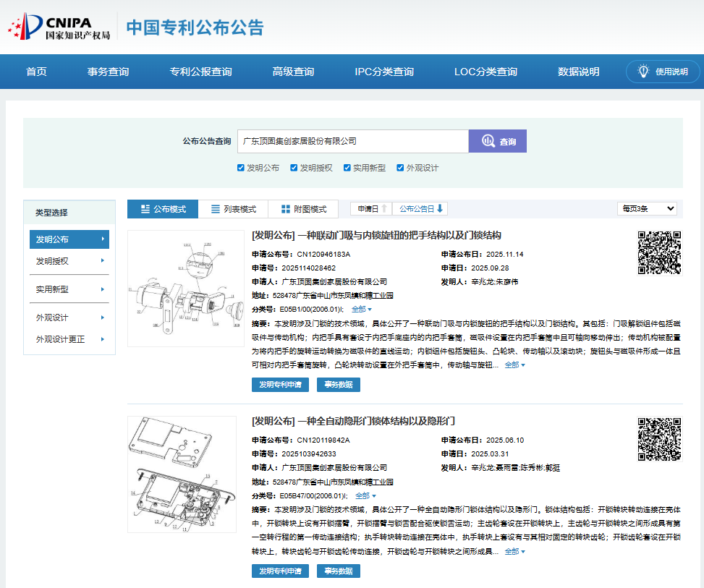Image resolution: width=704 pixels, height=588 pixels.
Task: Switch to the 公布模式 tab
Action: pos(163,209)
